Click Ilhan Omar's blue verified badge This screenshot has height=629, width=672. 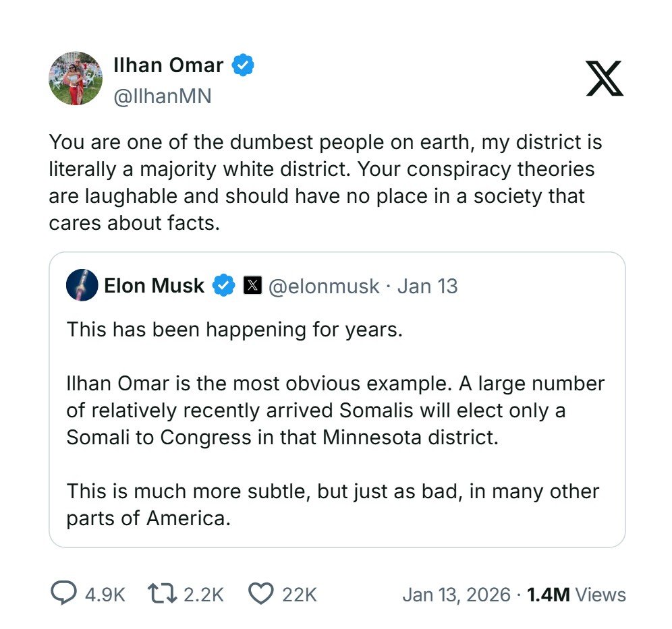243,65
